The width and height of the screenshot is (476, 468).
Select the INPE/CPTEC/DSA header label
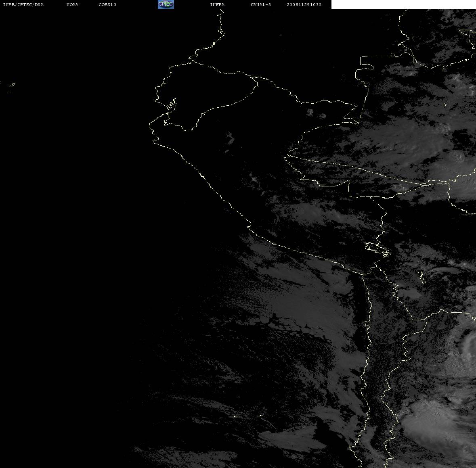point(23,4)
